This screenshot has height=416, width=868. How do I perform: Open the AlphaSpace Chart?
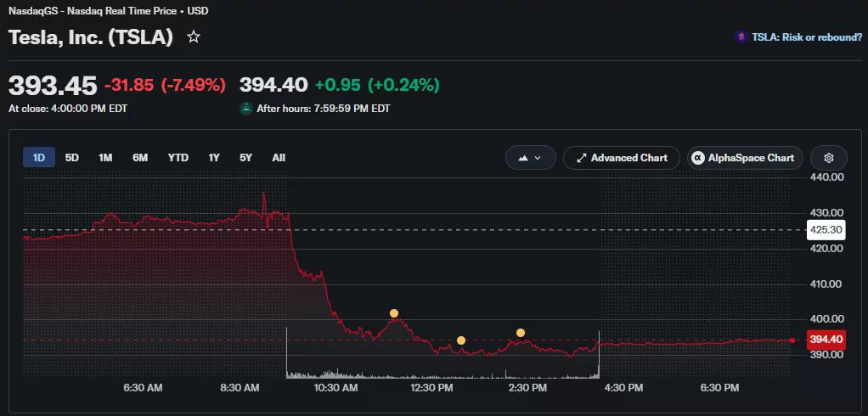tap(745, 158)
